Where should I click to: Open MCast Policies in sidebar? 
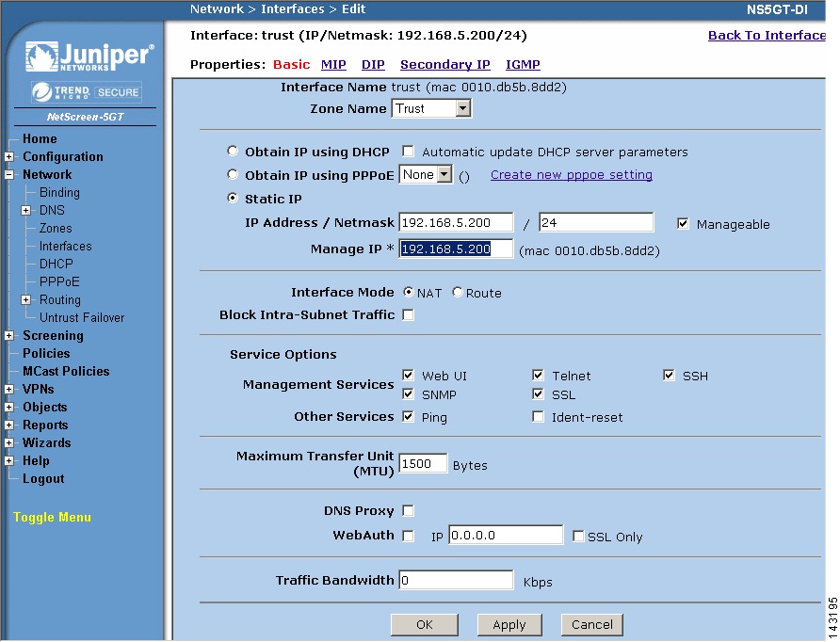pos(66,371)
